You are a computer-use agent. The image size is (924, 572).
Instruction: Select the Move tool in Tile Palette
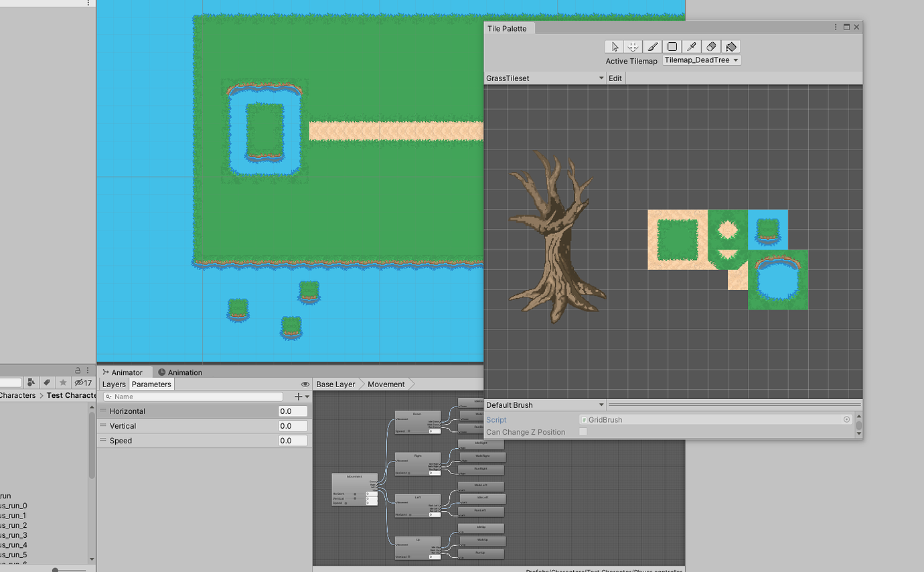[x=633, y=46]
